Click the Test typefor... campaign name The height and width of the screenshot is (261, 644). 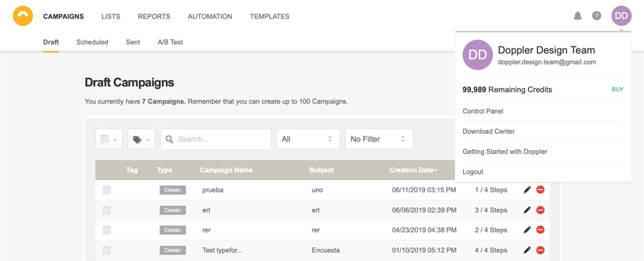223,250
